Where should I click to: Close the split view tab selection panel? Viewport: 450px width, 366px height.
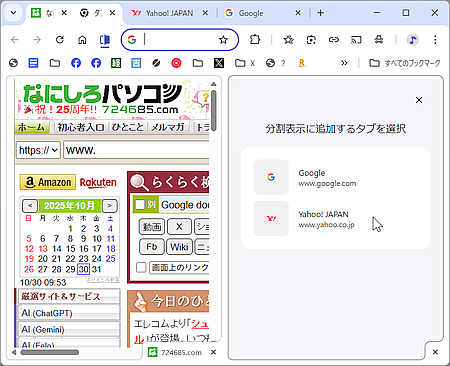tap(419, 100)
